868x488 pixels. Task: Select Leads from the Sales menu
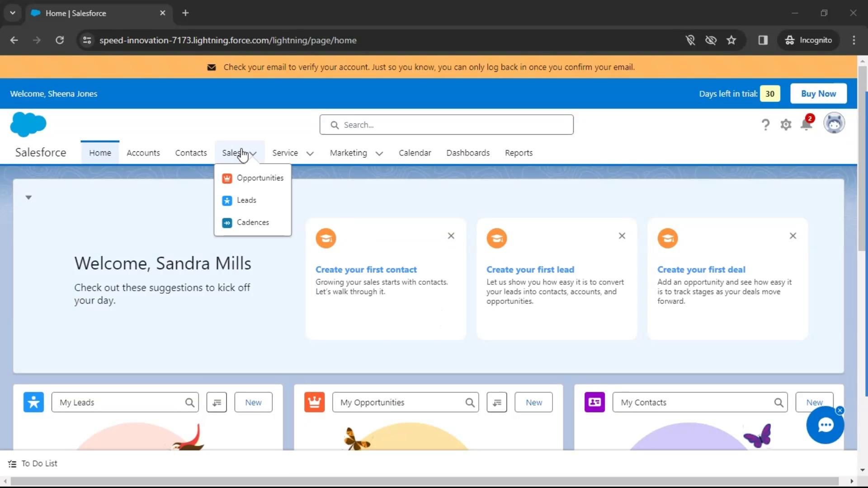tap(253, 200)
